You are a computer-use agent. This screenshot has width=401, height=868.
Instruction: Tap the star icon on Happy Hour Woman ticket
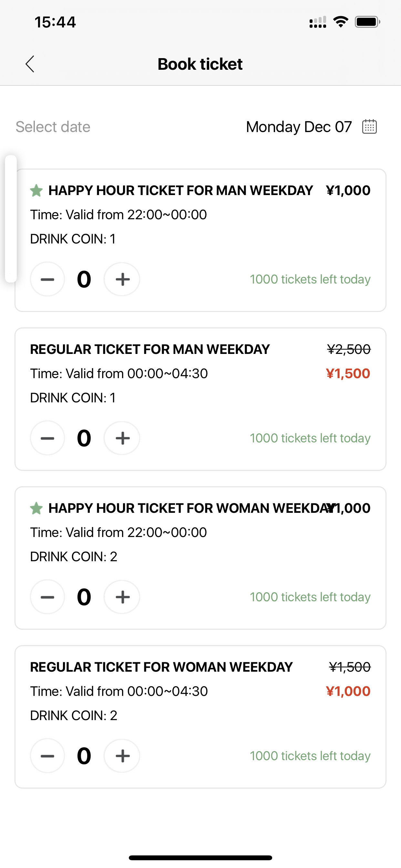(x=36, y=508)
